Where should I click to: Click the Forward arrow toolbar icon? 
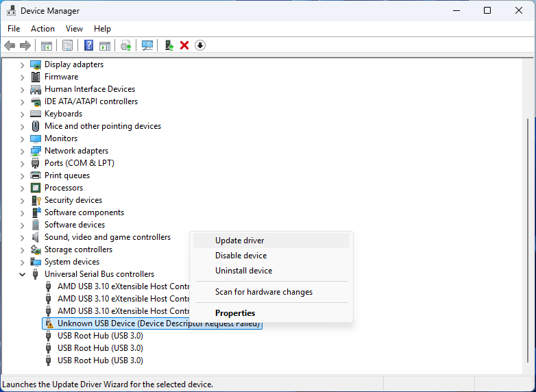tap(25, 45)
